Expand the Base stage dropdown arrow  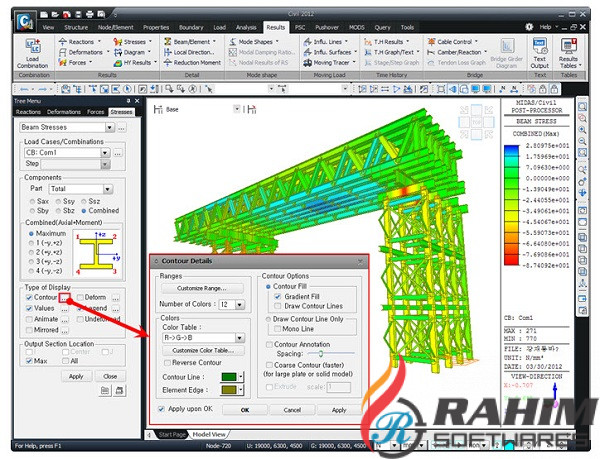pyautogui.click(x=237, y=109)
